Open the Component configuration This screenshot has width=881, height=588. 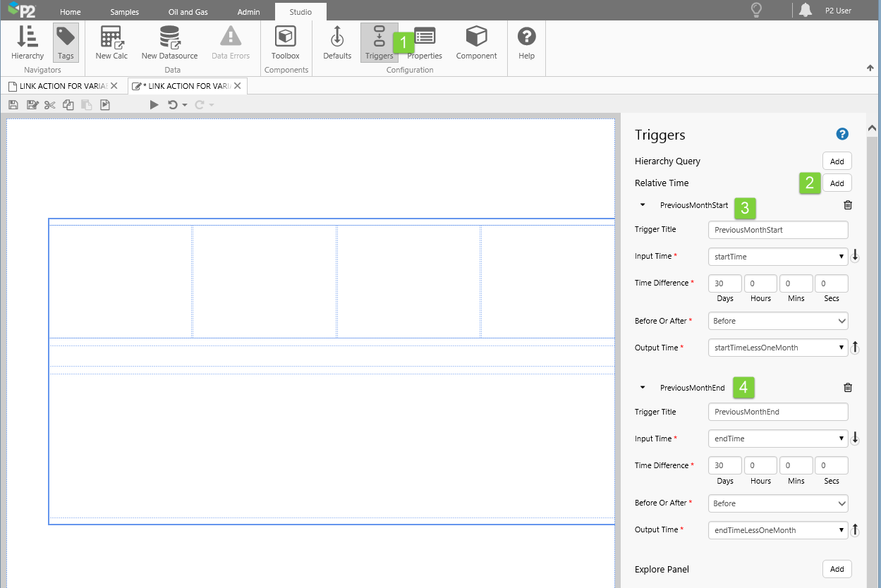(476, 42)
